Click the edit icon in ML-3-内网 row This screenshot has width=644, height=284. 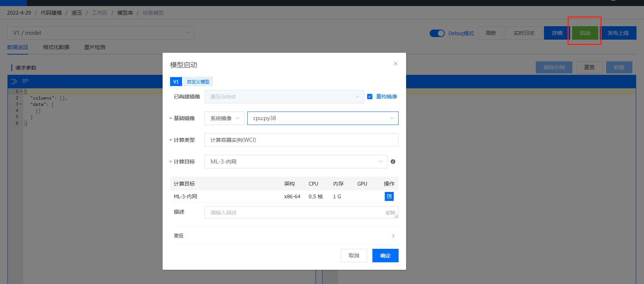click(x=389, y=196)
